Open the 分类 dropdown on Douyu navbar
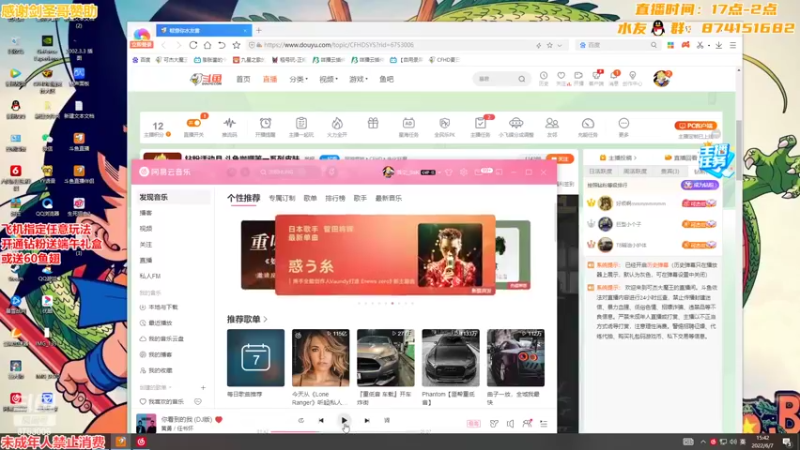 (298, 79)
